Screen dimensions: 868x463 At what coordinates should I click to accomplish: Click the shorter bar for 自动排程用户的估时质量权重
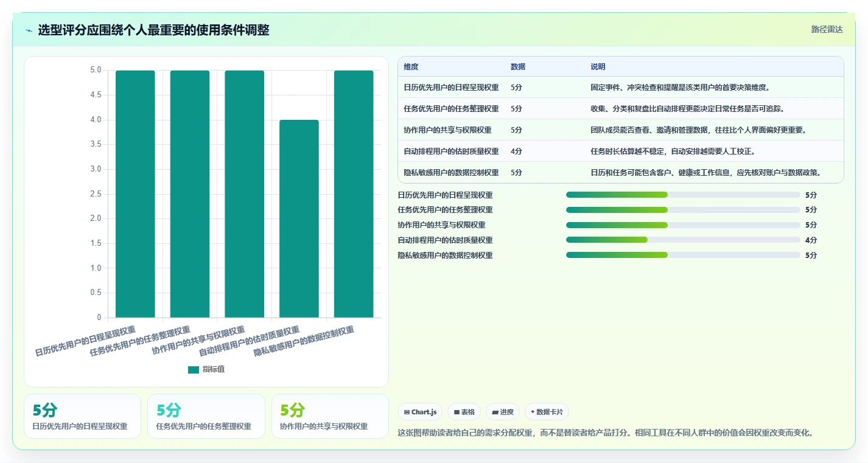[x=299, y=218]
